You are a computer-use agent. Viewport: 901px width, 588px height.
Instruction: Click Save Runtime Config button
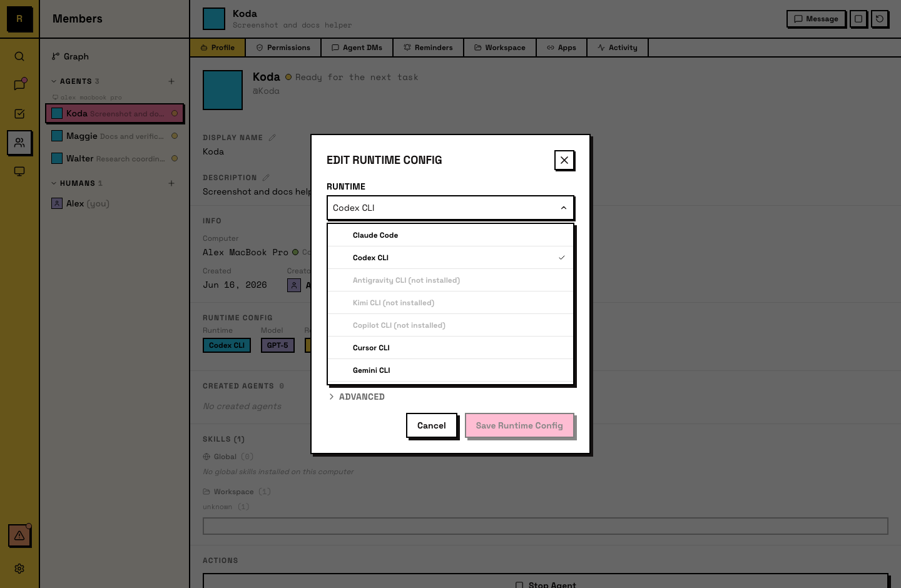tap(519, 425)
